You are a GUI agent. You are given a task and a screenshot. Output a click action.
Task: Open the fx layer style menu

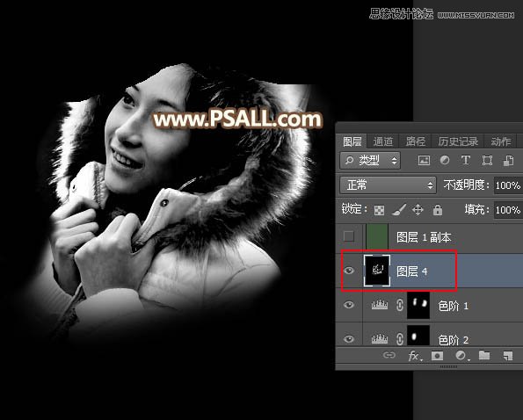pos(415,356)
